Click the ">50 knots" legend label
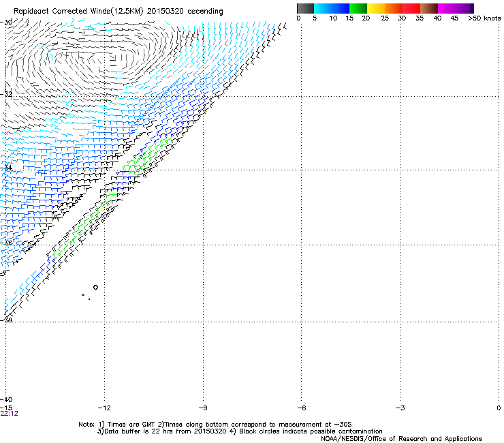504x443 pixels. 484,18
